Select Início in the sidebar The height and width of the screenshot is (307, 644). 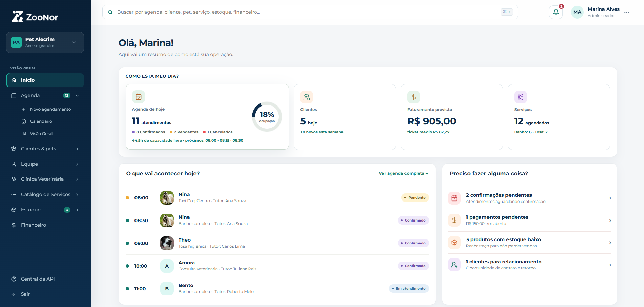45,80
